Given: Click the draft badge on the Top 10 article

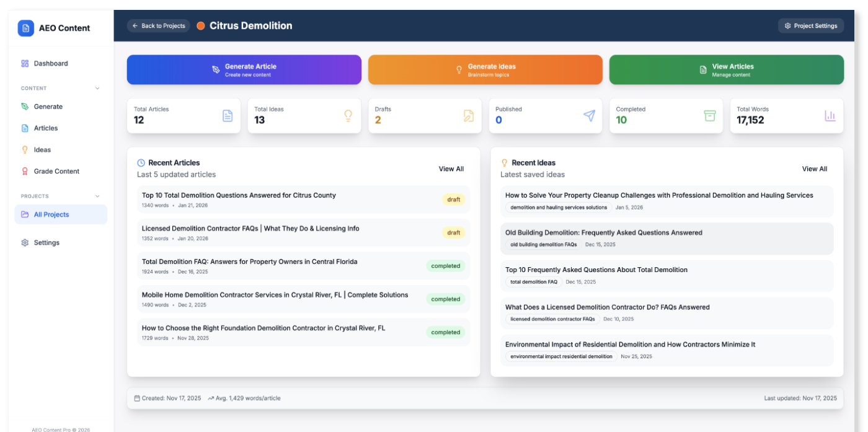Looking at the screenshot, I should [x=453, y=199].
